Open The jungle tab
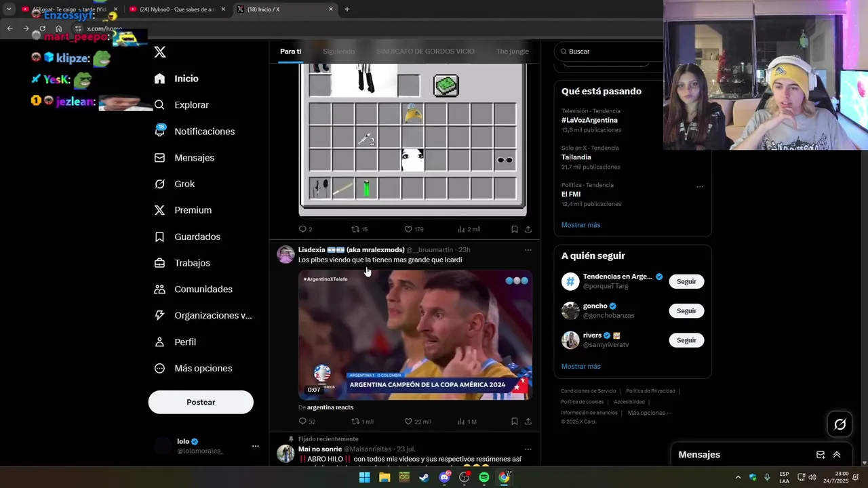The width and height of the screenshot is (868, 488). tap(512, 52)
